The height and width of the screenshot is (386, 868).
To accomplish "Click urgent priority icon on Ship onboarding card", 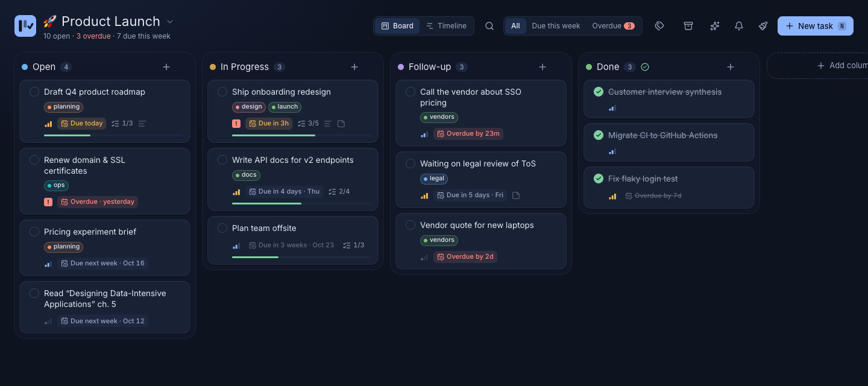I will pos(236,124).
